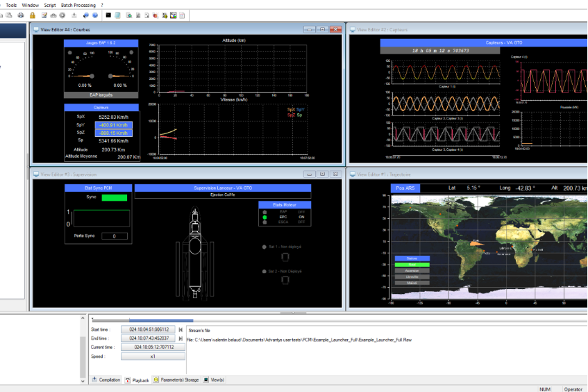Select the Ascension station on the map legend
Image resolution: width=588 pixels, height=392 pixels.
412,270
